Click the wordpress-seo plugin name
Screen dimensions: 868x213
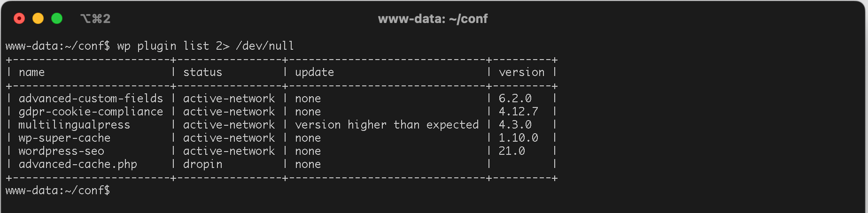point(61,151)
